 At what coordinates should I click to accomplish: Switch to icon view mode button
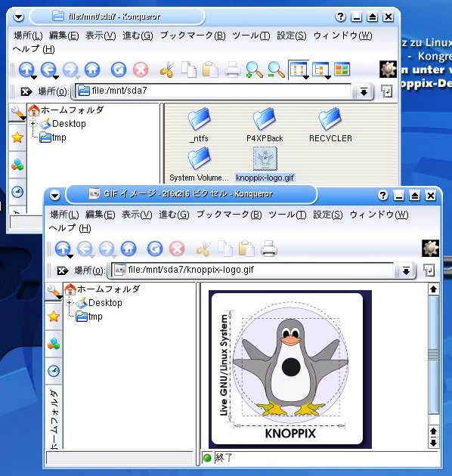pos(299,70)
